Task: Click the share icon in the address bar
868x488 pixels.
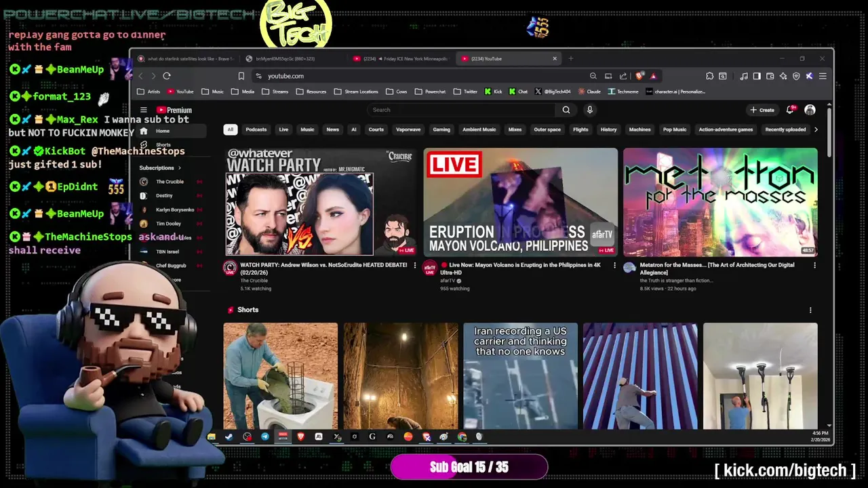Action: (623, 76)
